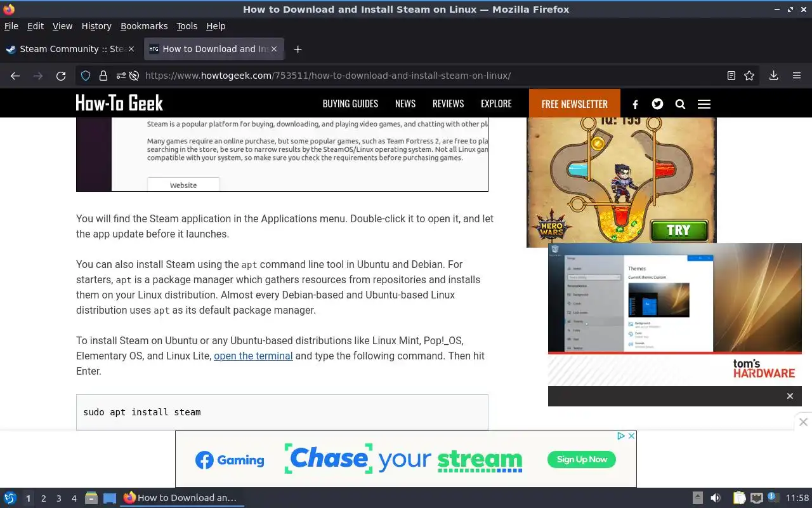Switch to workspace 1
The width and height of the screenshot is (812, 508).
click(28, 498)
